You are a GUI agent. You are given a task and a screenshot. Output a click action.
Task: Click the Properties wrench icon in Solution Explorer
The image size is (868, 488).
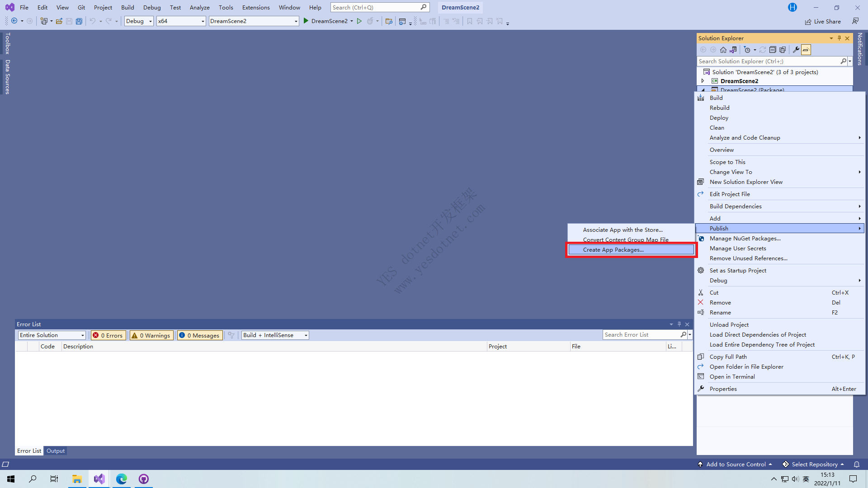coord(796,50)
